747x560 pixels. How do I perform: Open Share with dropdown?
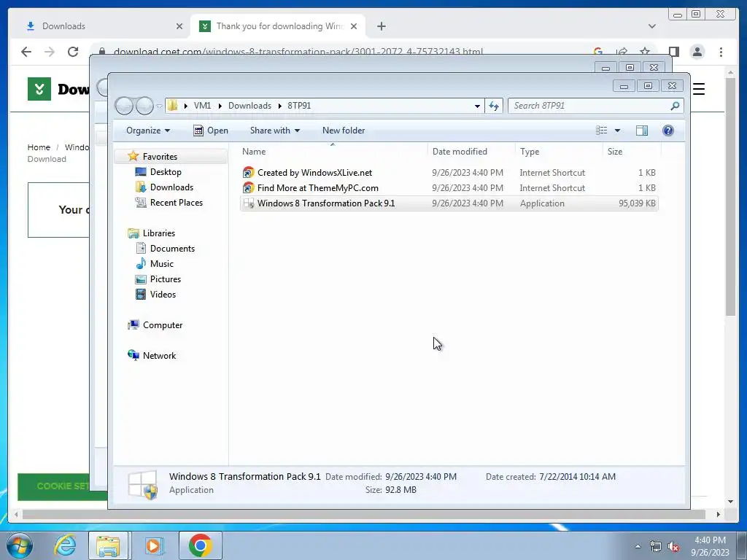tap(275, 131)
